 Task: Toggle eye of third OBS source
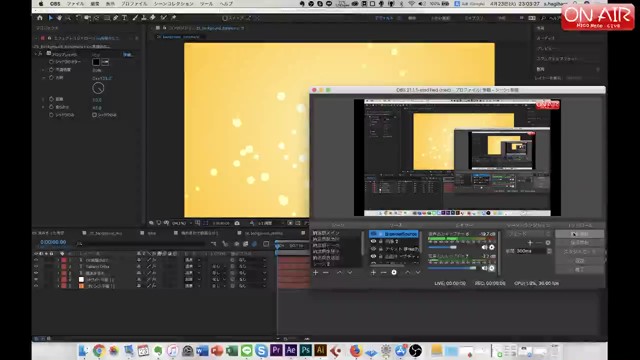click(x=373, y=249)
